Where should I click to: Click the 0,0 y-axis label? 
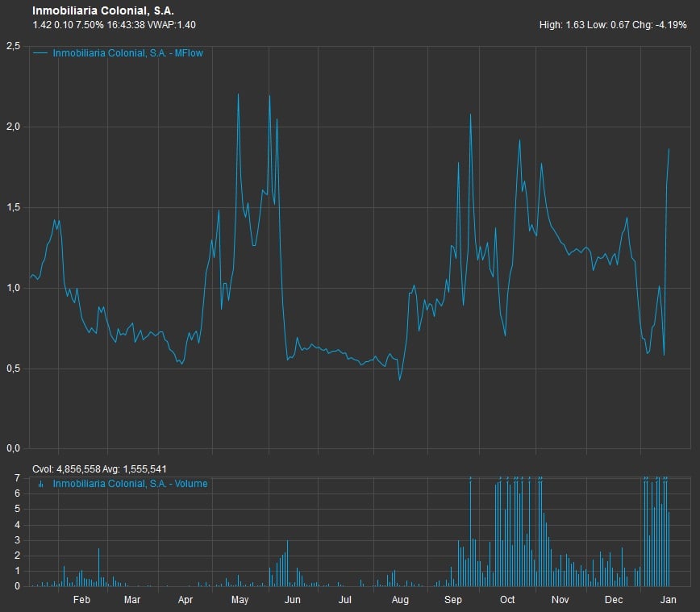(14, 448)
